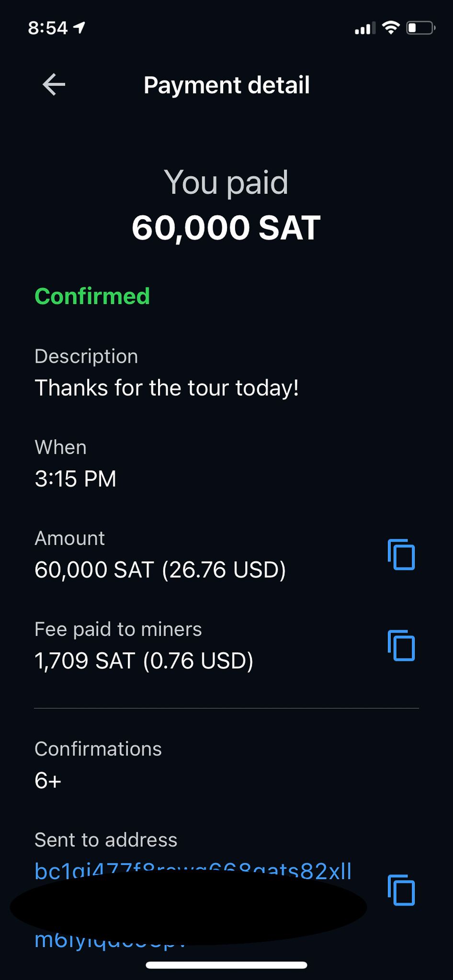Tap the cellular signal bars icon
The height and width of the screenshot is (980, 453).
[364, 29]
